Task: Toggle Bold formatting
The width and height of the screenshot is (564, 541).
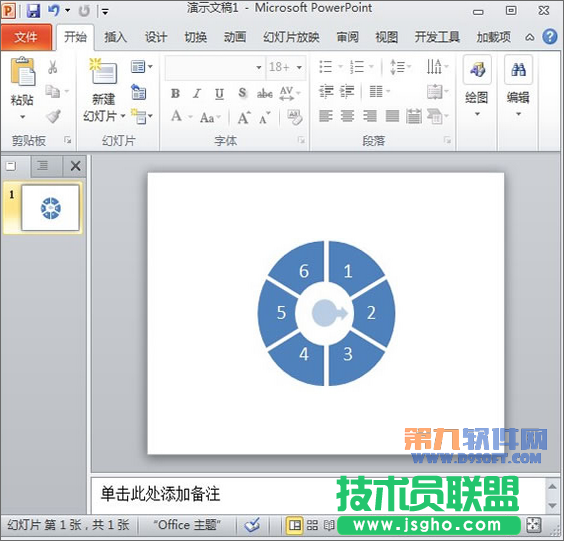Action: pos(175,94)
